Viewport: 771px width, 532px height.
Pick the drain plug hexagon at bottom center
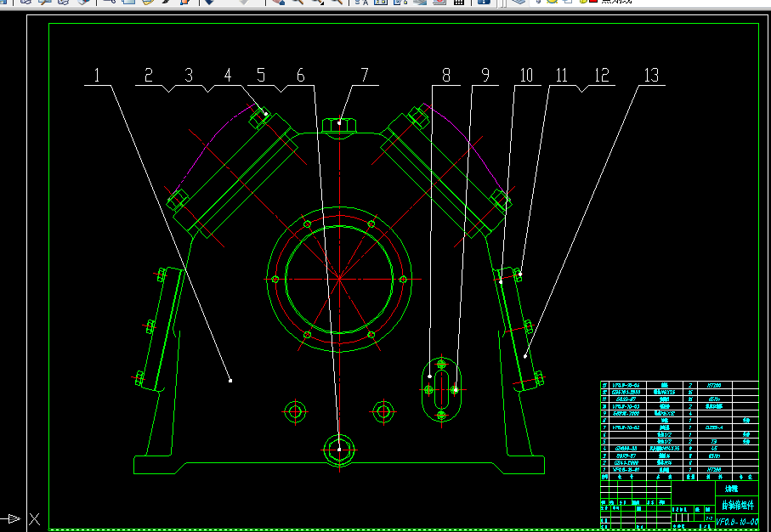[339, 450]
